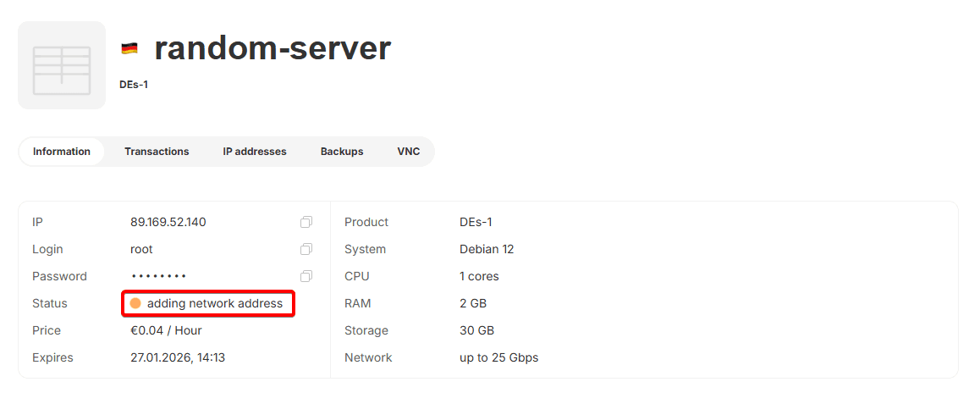Click the 'adding network address' status text
Image resolution: width=980 pixels, height=404 pixels.
215,303
